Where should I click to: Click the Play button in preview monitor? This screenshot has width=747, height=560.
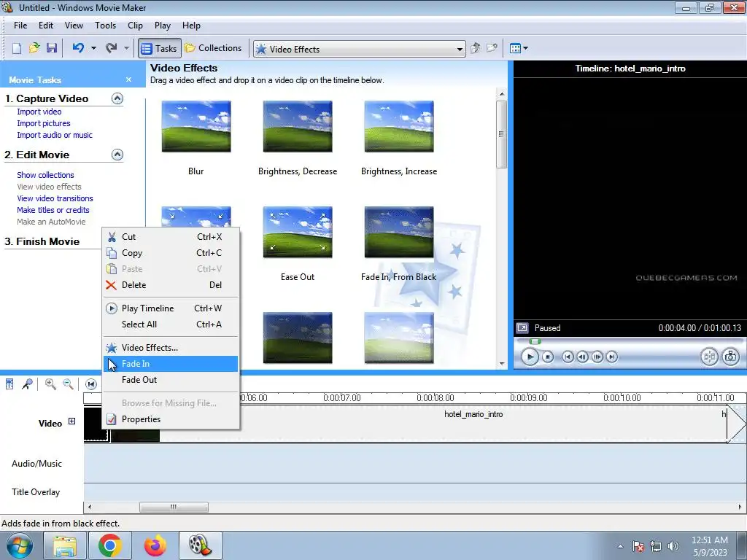coord(530,357)
